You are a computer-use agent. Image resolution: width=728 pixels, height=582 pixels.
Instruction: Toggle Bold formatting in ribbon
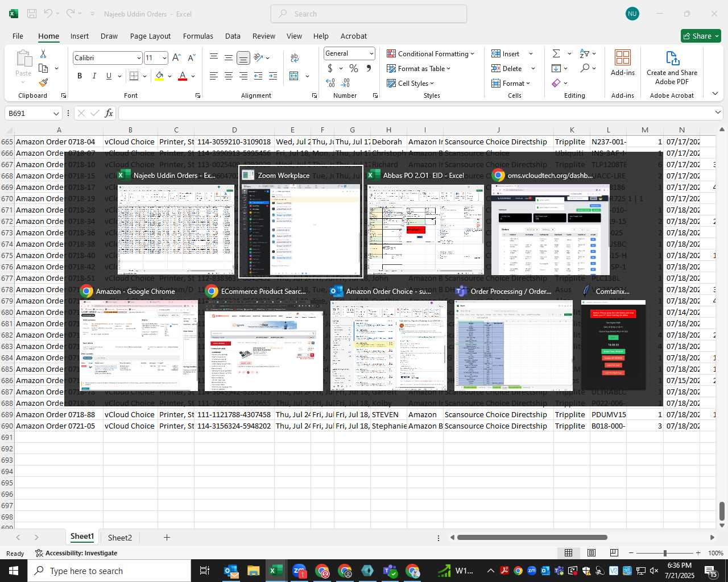coord(80,76)
